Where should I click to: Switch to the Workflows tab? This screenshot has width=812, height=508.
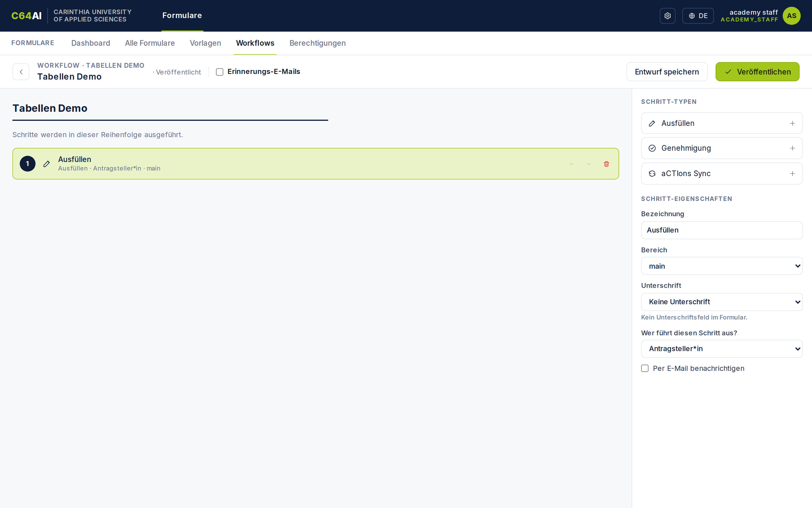255,43
